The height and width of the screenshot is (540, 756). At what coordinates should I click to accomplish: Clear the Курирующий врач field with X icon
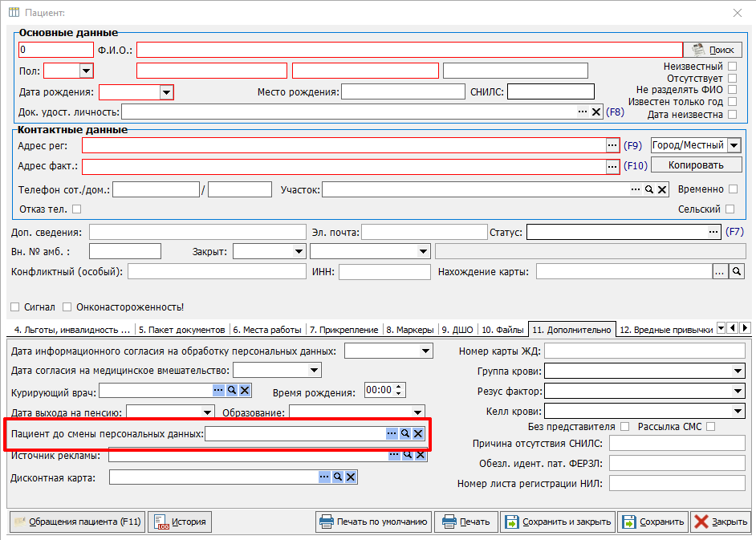click(245, 391)
